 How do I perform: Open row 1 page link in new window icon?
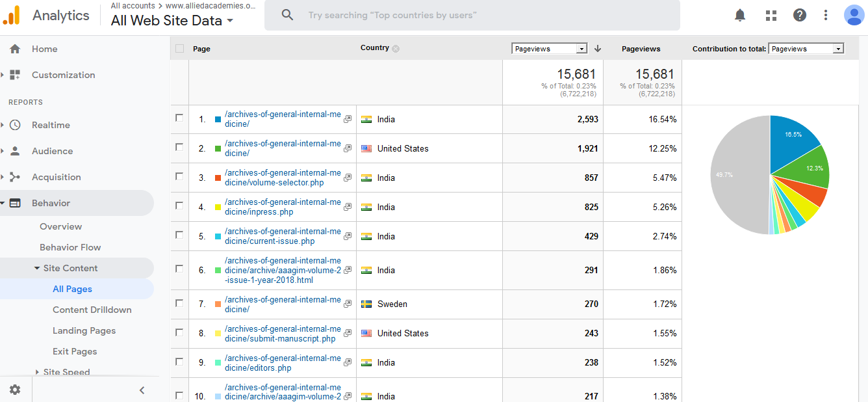348,119
